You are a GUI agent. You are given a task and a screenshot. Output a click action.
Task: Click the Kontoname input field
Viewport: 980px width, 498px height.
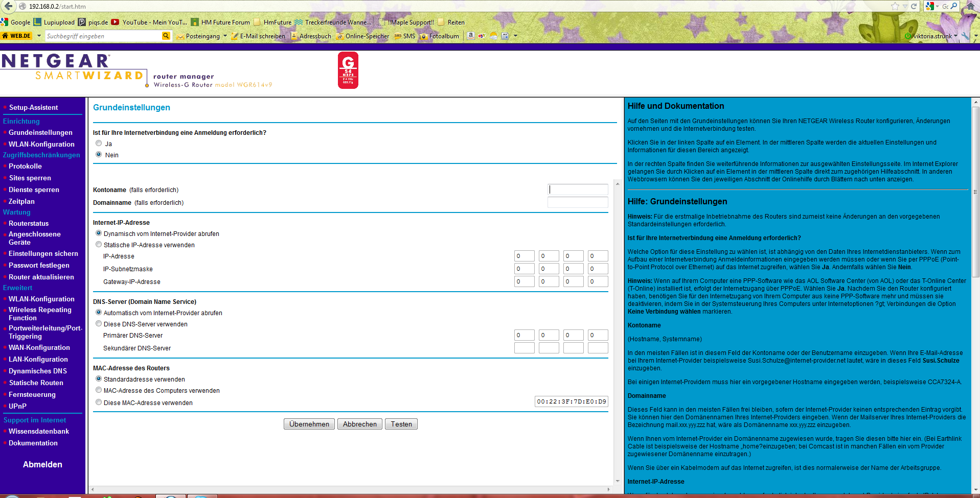pyautogui.click(x=578, y=189)
